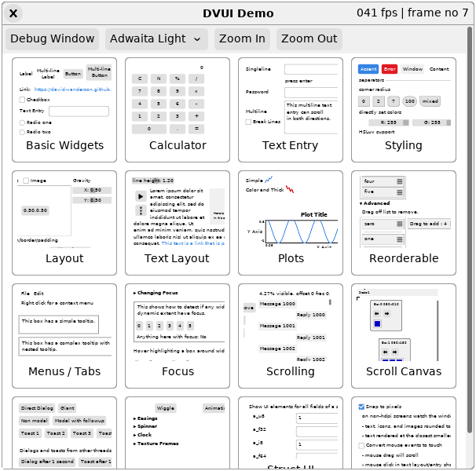Image resolution: width=476 pixels, height=471 pixels.
Task: Click the R: 255 color slider
Action: (389, 122)
